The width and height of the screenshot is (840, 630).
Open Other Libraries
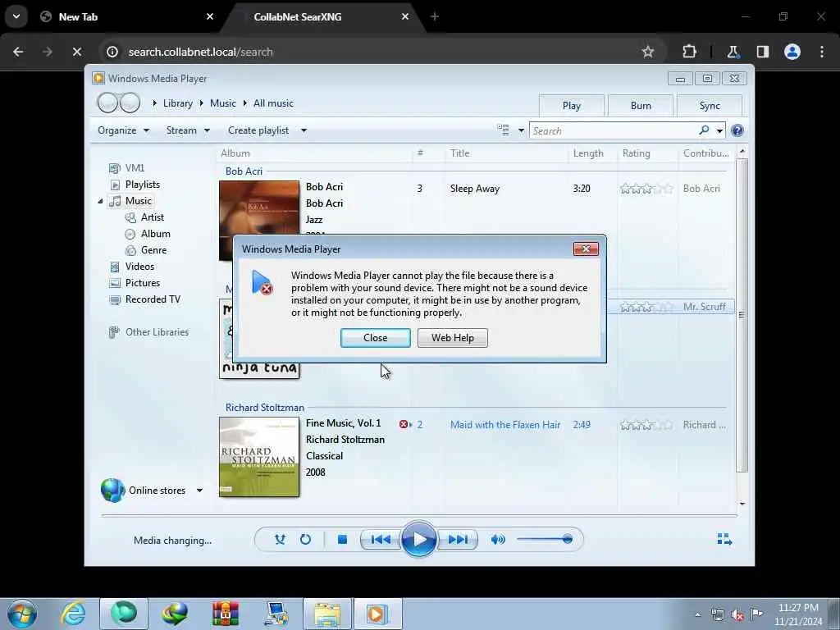[157, 332]
